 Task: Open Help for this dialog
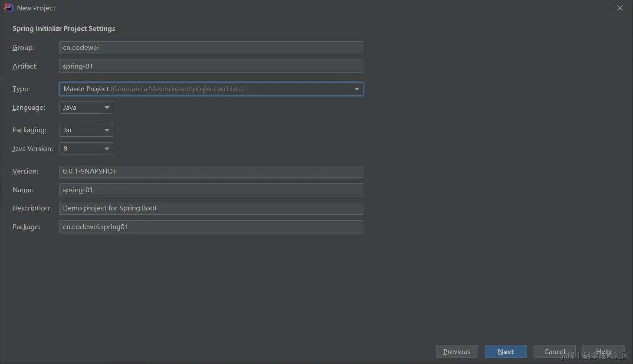tap(603, 352)
